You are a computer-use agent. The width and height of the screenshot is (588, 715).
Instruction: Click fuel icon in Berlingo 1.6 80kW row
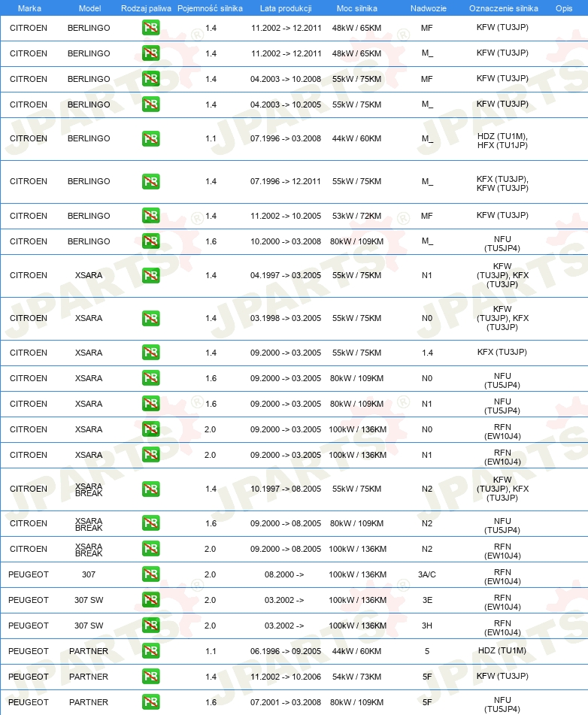pyautogui.click(x=151, y=241)
